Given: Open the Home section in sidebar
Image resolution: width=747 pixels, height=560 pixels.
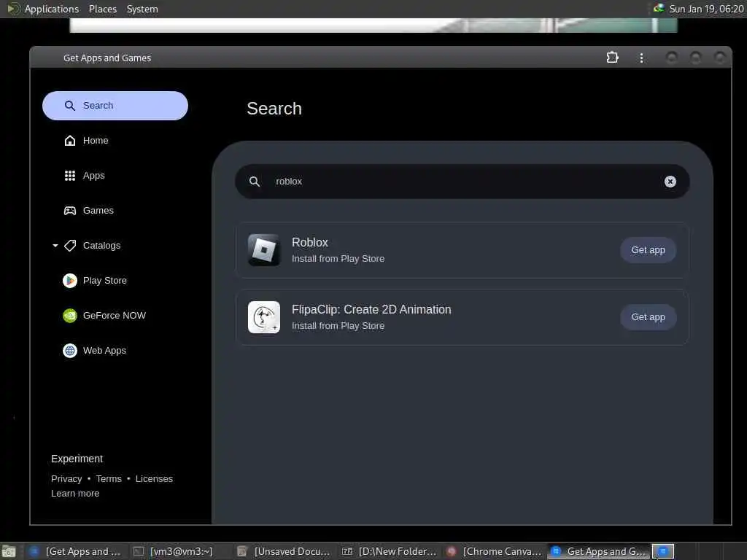Looking at the screenshot, I should (x=115, y=141).
